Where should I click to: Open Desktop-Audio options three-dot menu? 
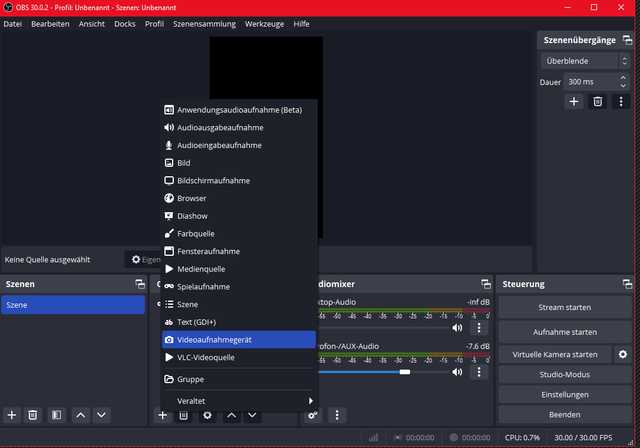(479, 328)
